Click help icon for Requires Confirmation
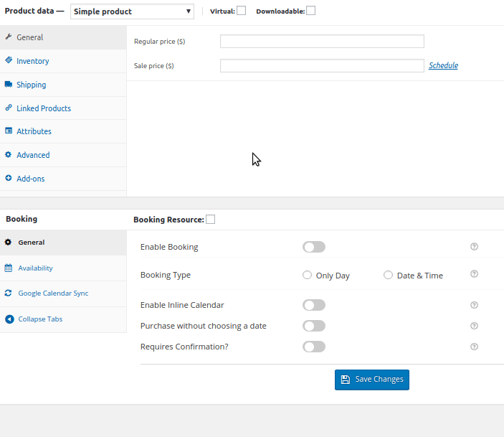 (474, 347)
